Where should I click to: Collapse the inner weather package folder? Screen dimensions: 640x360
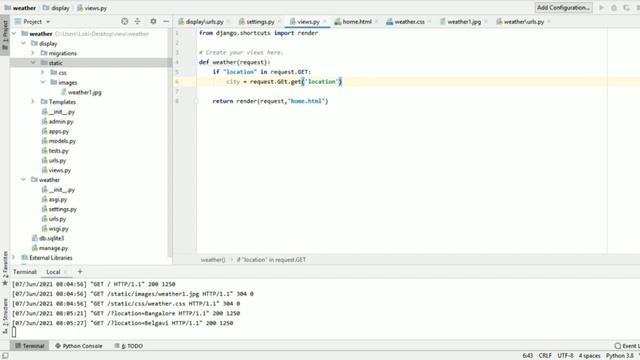click(x=24, y=180)
